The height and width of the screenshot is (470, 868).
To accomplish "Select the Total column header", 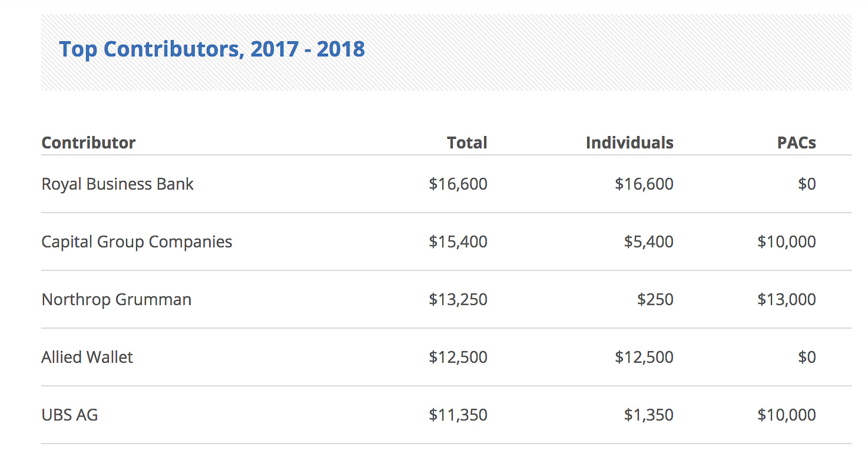I will (x=467, y=143).
